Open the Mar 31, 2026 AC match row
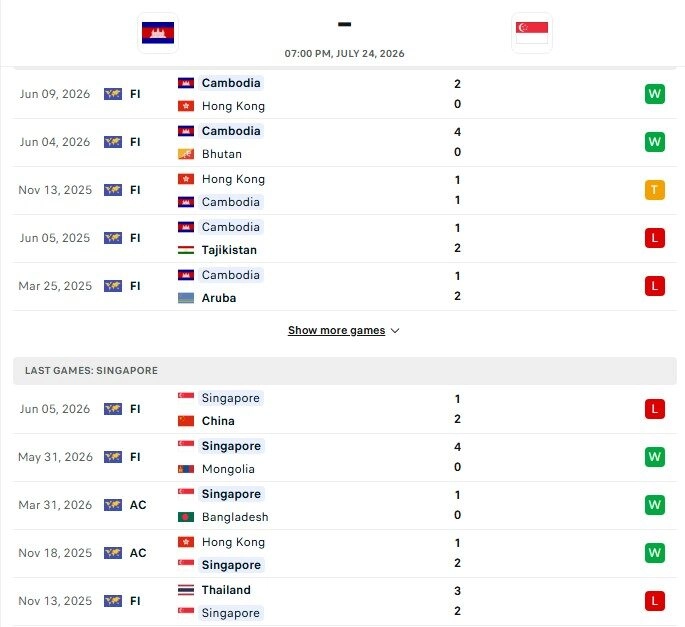This screenshot has height=627, width=685. [345, 506]
